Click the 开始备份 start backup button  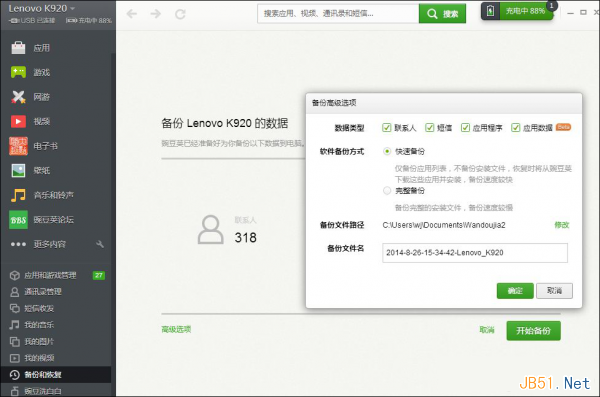point(533,331)
